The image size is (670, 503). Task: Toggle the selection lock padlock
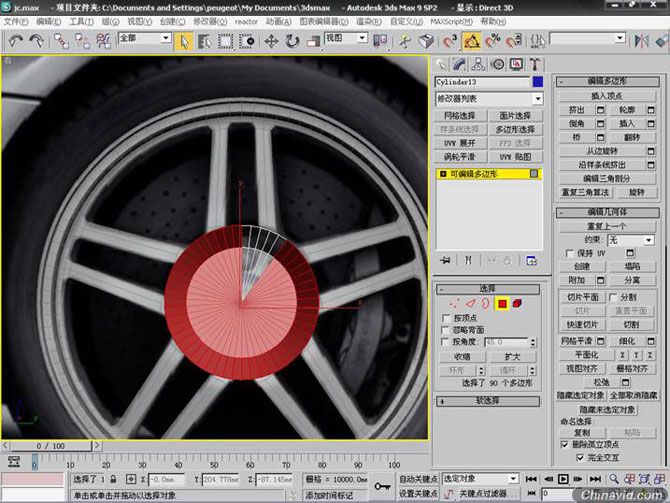(x=113, y=479)
